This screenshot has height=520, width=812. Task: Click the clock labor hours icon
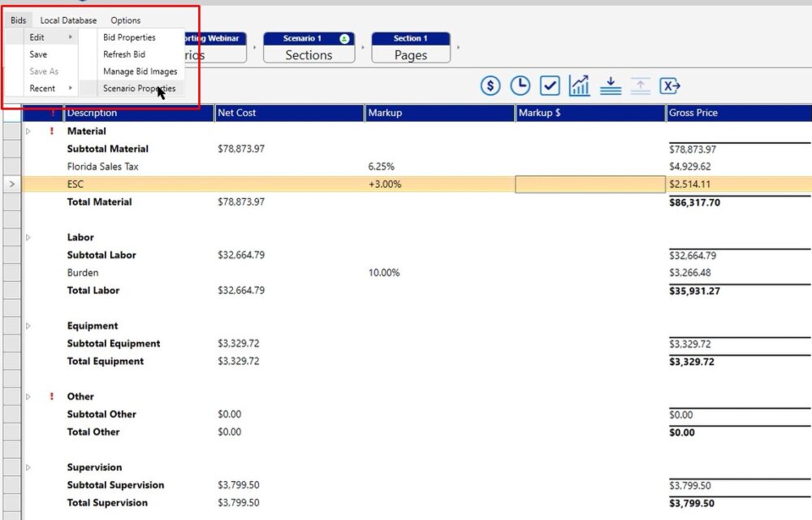point(520,85)
